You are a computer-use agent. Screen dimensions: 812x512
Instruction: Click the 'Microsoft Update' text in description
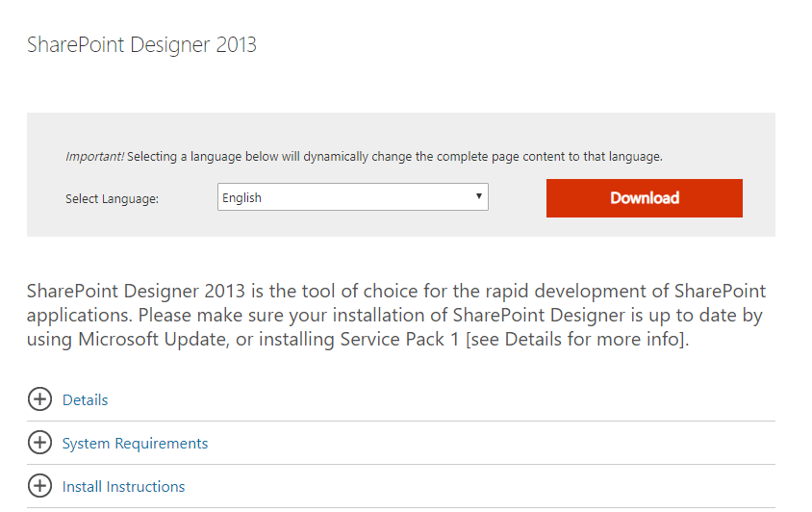tap(152, 340)
